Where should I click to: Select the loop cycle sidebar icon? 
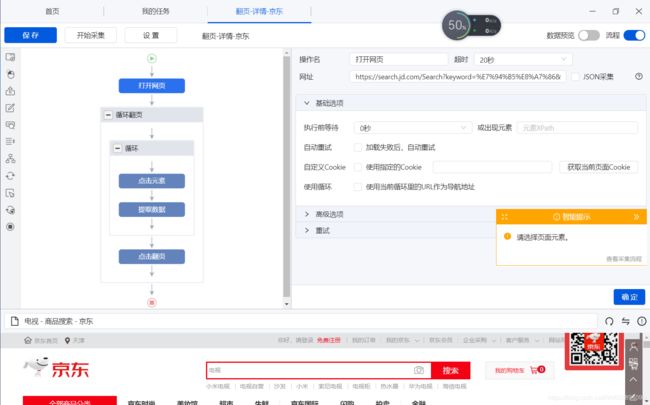[10, 176]
